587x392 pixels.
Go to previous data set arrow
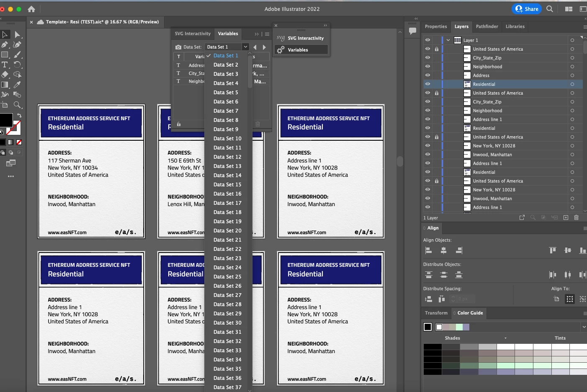[255, 47]
